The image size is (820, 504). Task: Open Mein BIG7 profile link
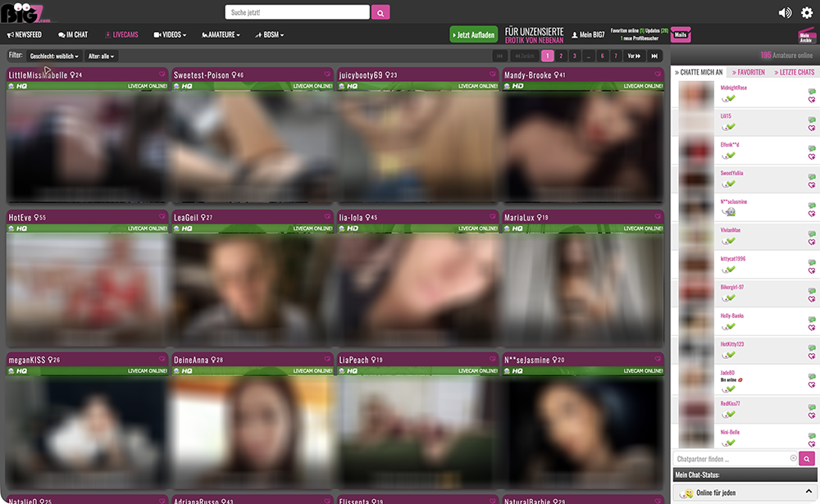588,34
